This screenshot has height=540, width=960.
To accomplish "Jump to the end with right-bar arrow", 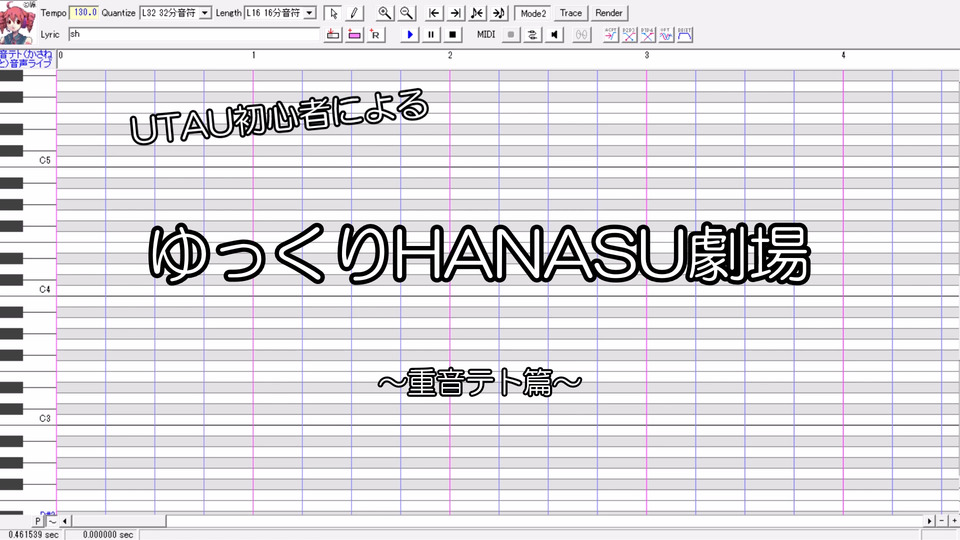I will (456, 13).
